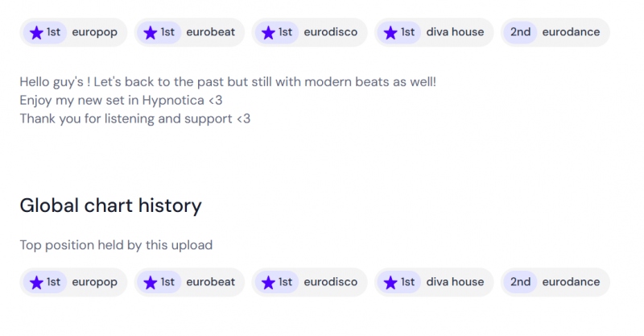
Task: Open the eurobeat label under Global chart history
Action: click(x=210, y=282)
